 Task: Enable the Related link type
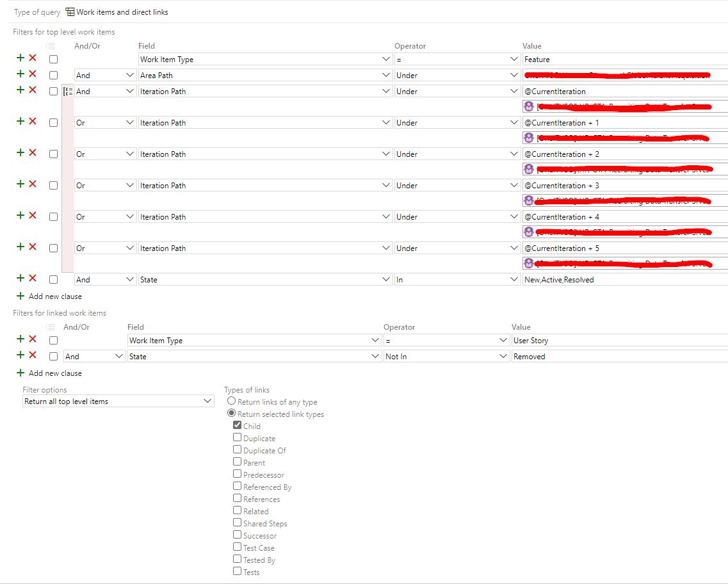(x=238, y=510)
